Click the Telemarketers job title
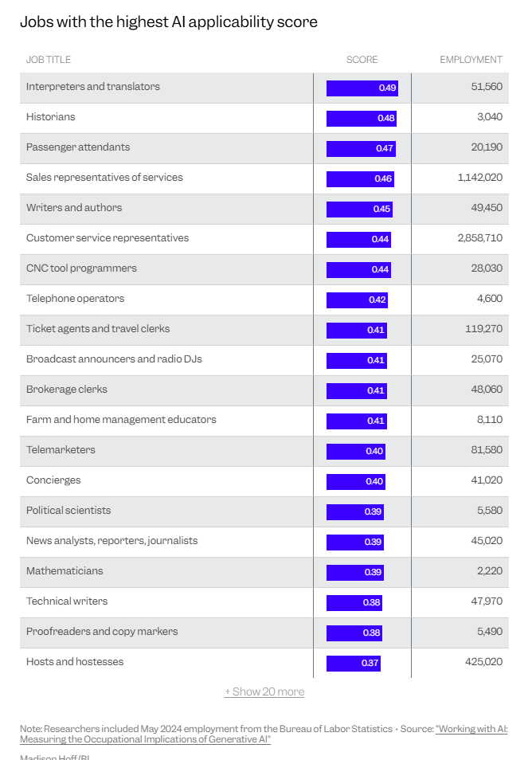This screenshot has height=760, width=532. tap(61, 450)
